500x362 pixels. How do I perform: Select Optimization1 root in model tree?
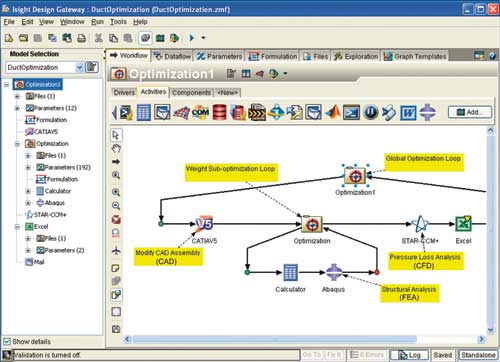point(38,84)
